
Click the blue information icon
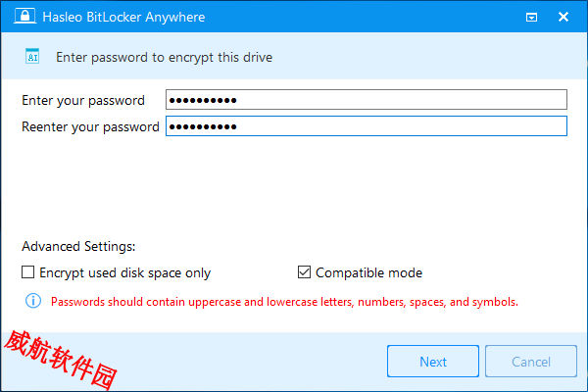coord(33,301)
